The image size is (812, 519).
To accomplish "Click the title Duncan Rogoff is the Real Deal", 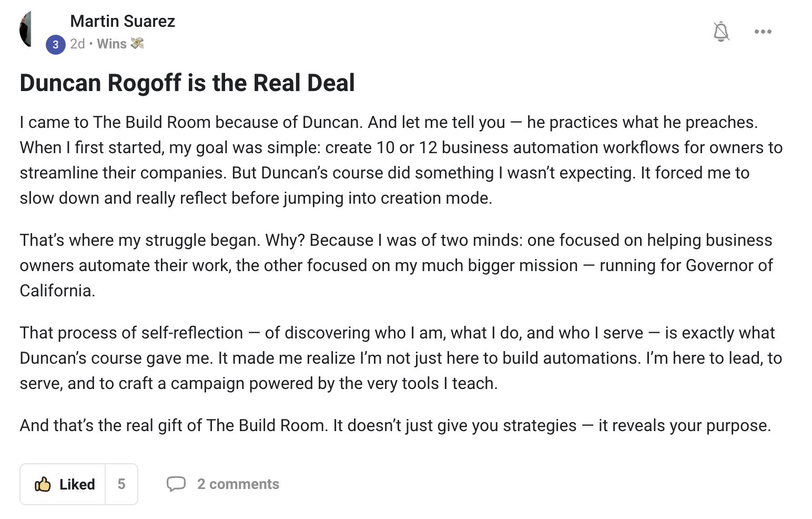I will coord(187,83).
